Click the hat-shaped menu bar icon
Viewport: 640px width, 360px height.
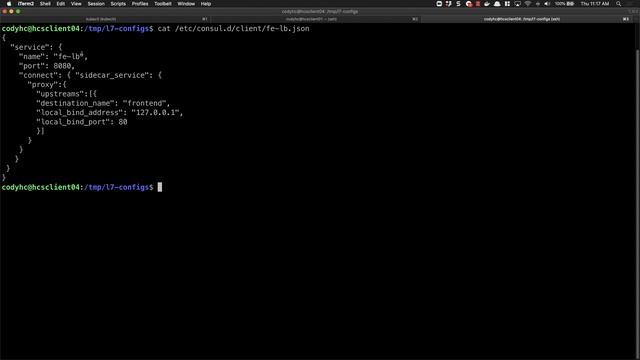click(x=497, y=4)
